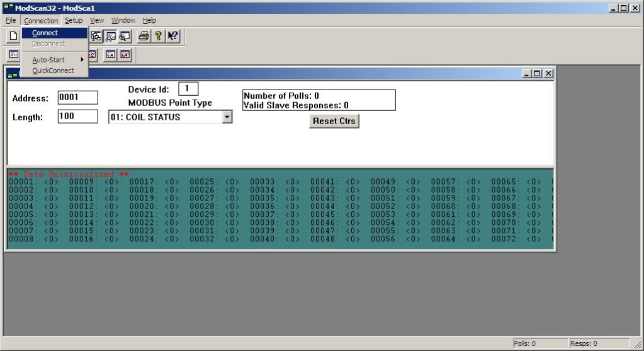
Task: Click the Device Id input field
Action: (188, 88)
